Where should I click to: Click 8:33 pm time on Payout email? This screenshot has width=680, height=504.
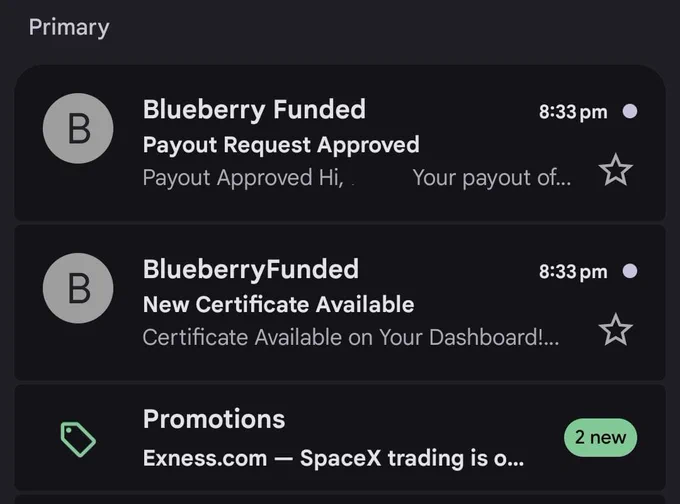573,112
